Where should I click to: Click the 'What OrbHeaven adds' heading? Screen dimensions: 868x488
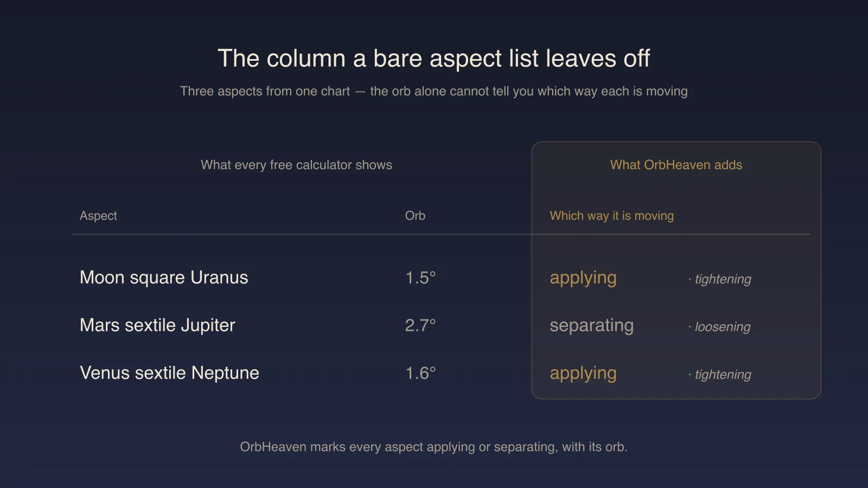(x=676, y=165)
